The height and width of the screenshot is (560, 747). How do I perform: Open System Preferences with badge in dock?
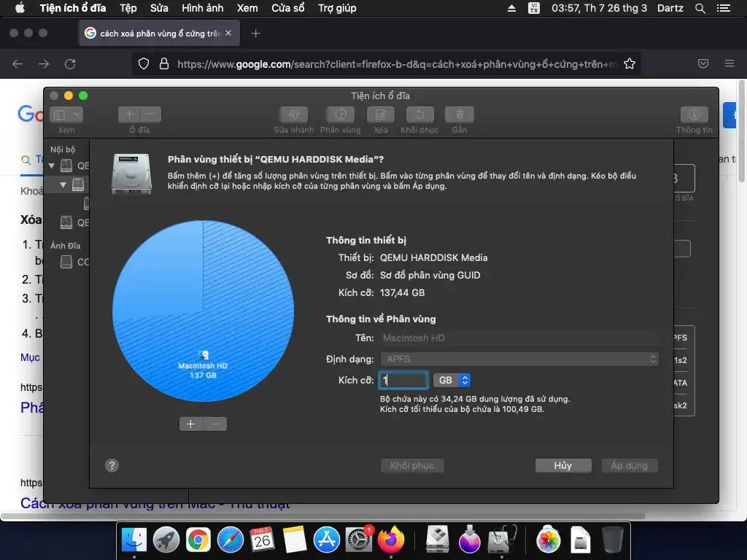358,540
